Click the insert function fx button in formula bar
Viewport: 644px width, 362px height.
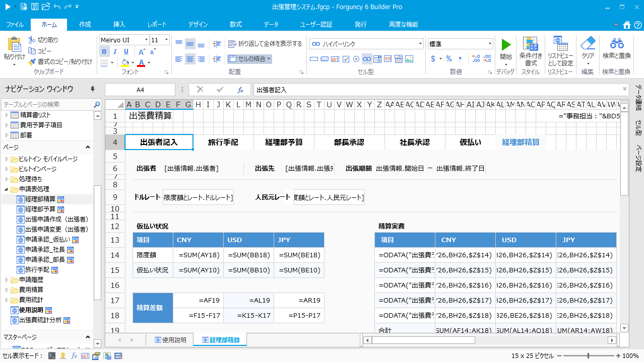pos(240,90)
